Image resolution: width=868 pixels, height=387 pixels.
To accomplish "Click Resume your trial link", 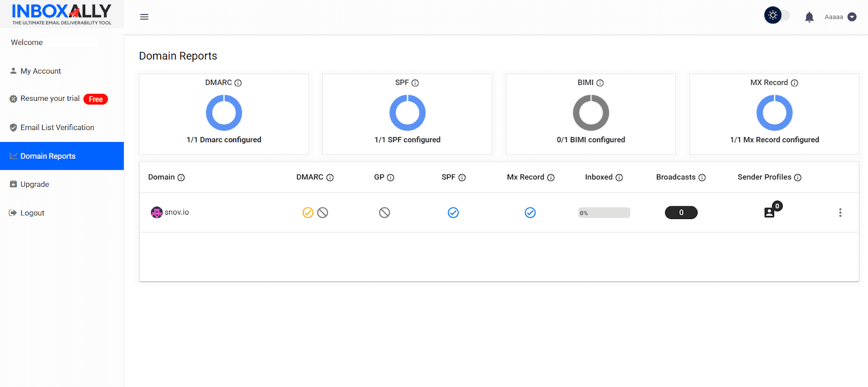I will point(50,99).
